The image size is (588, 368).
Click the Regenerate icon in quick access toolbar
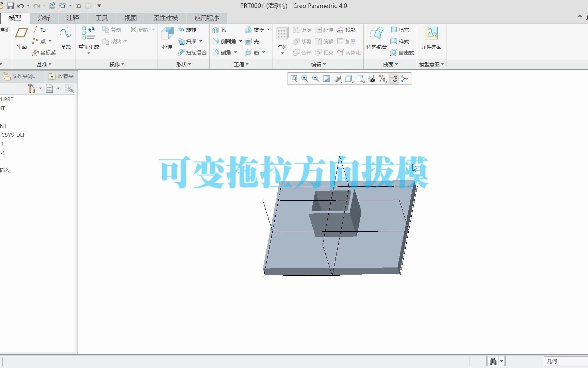point(52,6)
